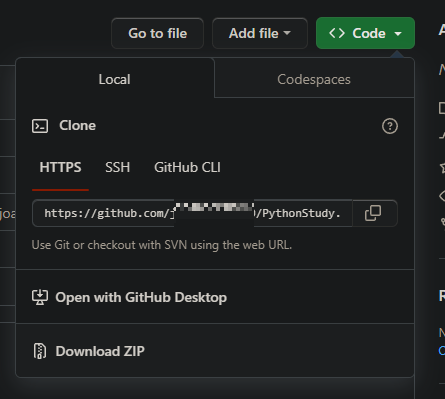Viewport: 445px width, 399px height.
Task: Click the 'Use Git or checkout with SVN' text
Action: click(162, 245)
